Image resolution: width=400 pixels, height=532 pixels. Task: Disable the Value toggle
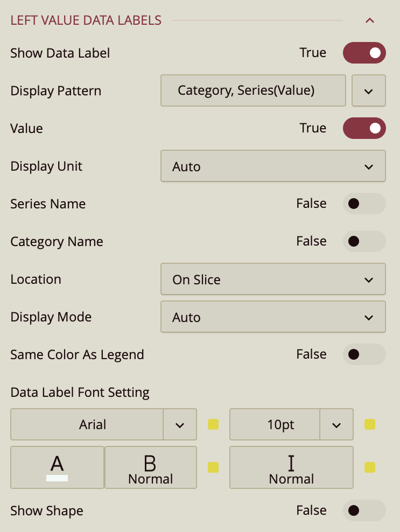[x=364, y=128]
